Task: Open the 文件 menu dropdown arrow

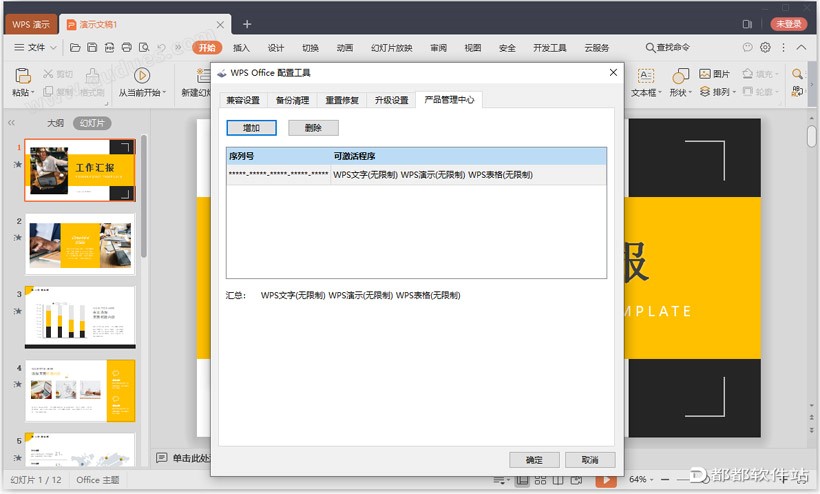Action: tap(53, 48)
